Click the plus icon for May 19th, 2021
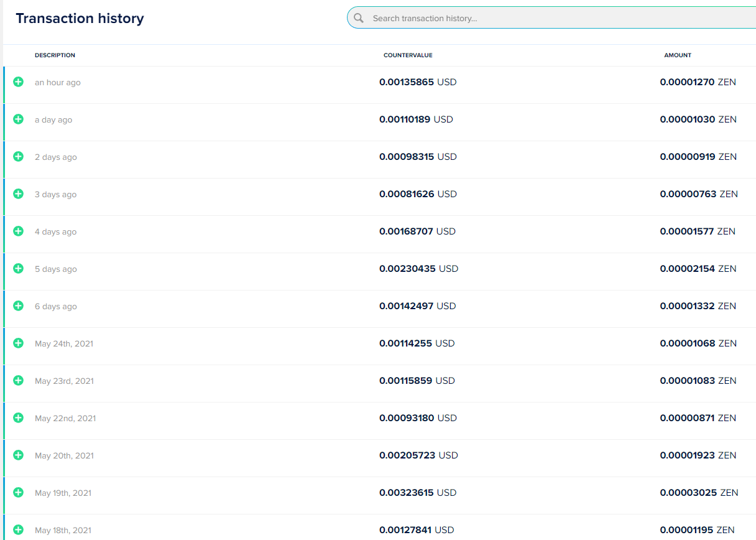Image resolution: width=756 pixels, height=540 pixels. (18, 492)
